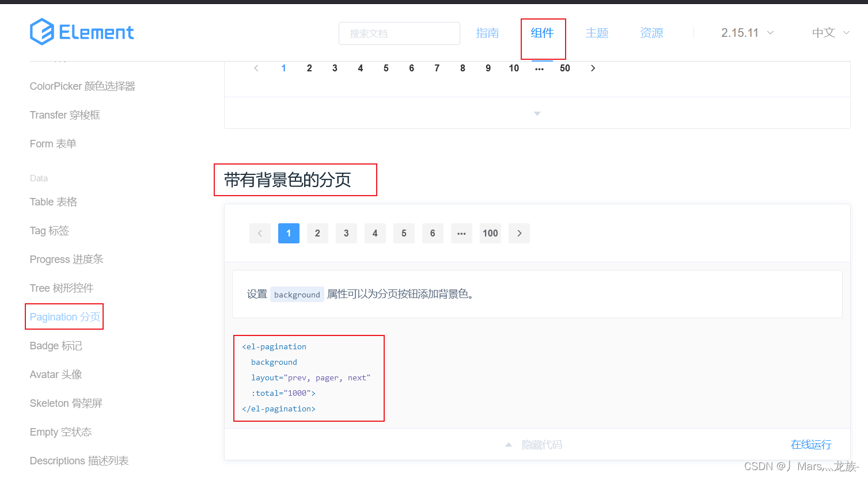This screenshot has width=868, height=477.
Task: Click the :total="1000"> code line
Action: (x=283, y=393)
